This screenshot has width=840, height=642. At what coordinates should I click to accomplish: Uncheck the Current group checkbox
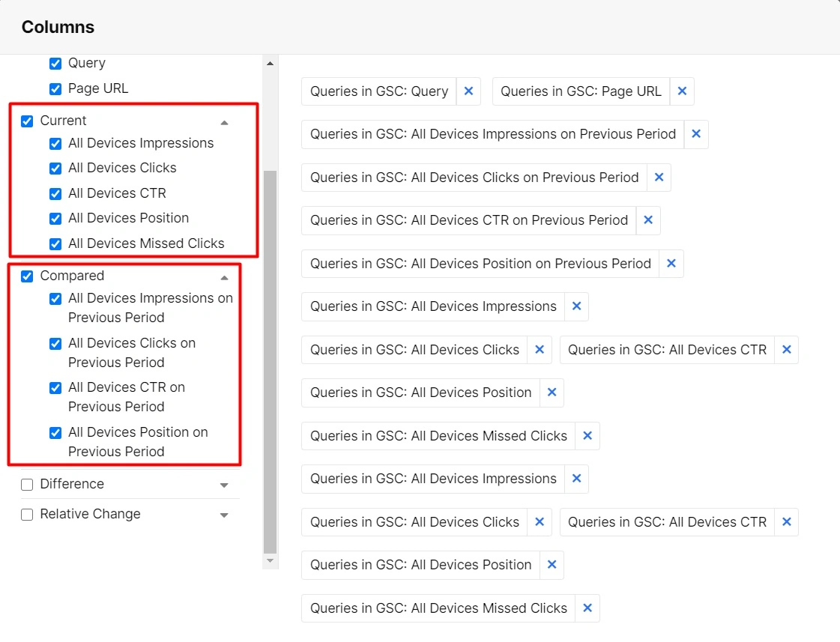(27, 121)
